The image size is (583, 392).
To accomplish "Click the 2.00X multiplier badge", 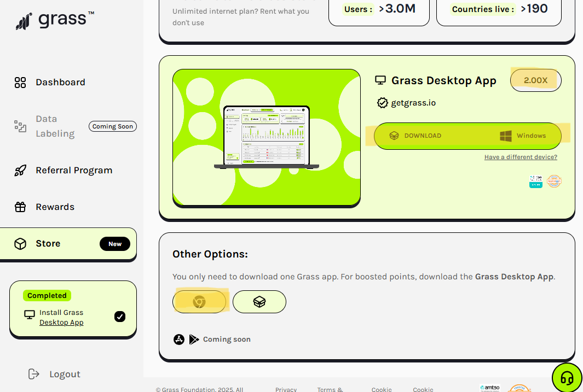I will point(536,80).
